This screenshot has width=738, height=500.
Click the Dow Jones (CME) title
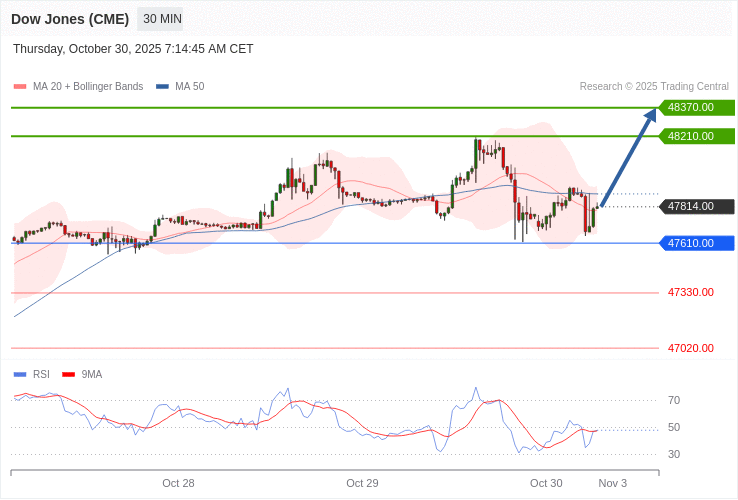coord(70,19)
